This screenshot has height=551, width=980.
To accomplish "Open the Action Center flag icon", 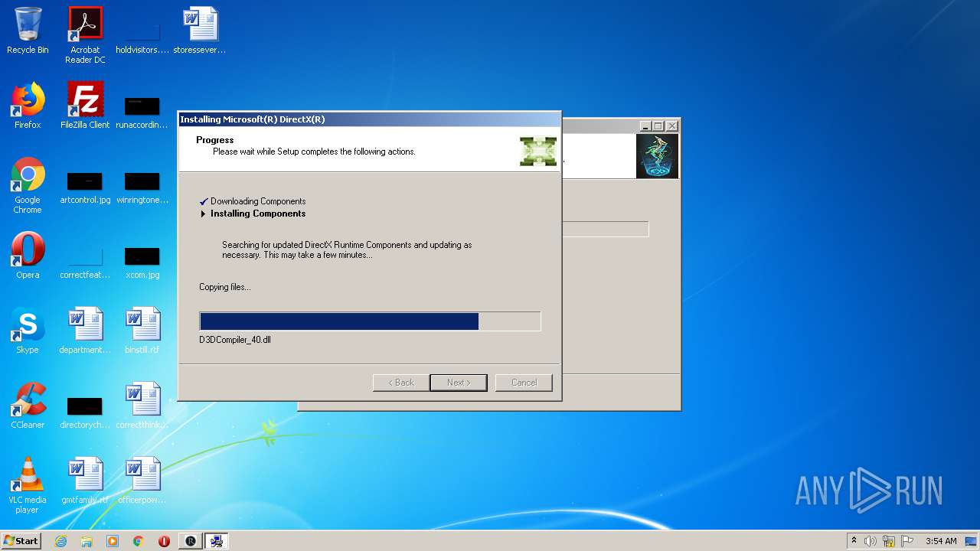I will 907,541.
